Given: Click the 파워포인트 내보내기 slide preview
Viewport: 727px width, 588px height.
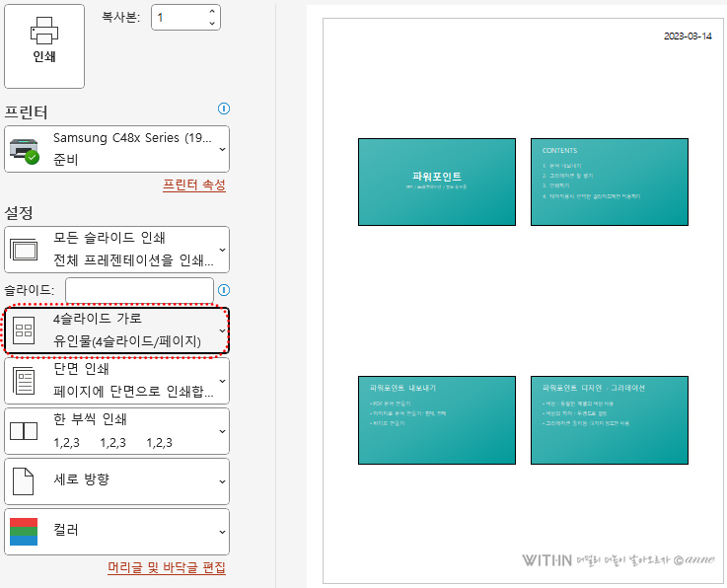Looking at the screenshot, I should [437, 420].
